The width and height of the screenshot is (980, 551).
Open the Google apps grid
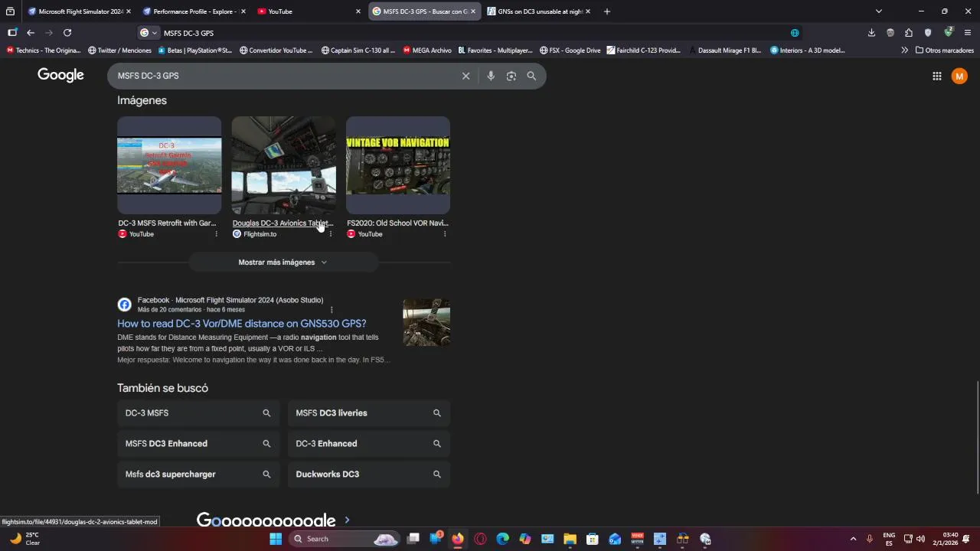point(936,76)
